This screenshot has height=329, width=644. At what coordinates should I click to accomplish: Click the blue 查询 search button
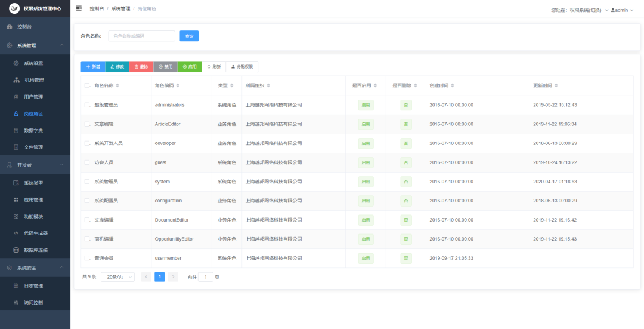(x=190, y=36)
